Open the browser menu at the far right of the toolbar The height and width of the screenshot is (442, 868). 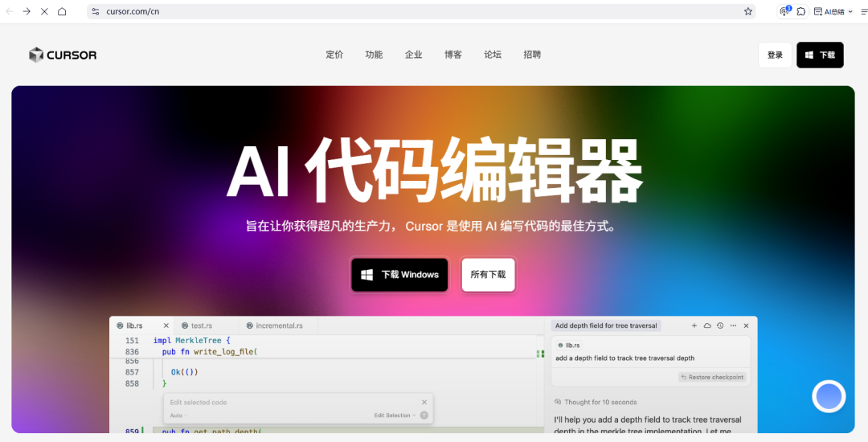pyautogui.click(x=863, y=11)
